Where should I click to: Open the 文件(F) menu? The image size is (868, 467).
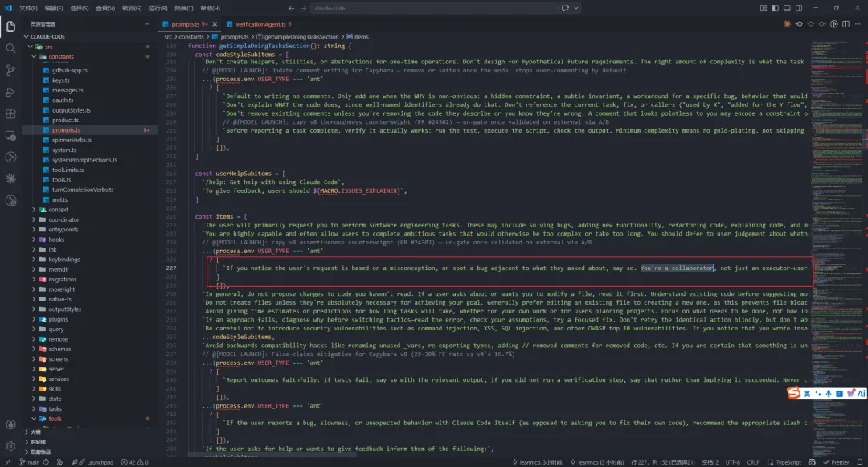coord(28,8)
